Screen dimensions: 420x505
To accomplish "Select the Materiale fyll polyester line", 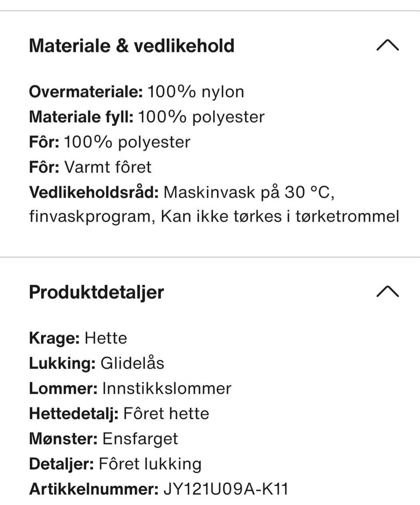I will [x=147, y=117].
